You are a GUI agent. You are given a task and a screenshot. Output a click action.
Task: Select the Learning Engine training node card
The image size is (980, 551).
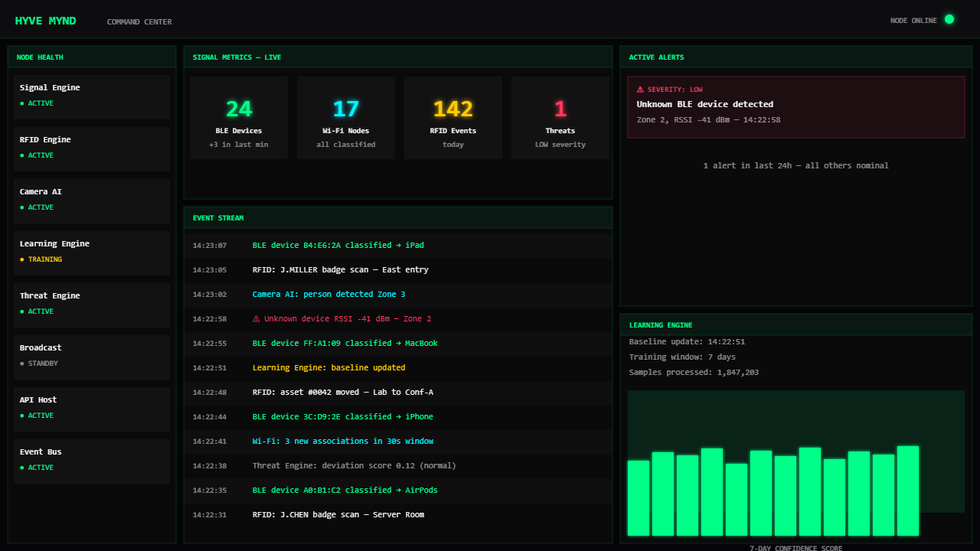[x=92, y=253]
